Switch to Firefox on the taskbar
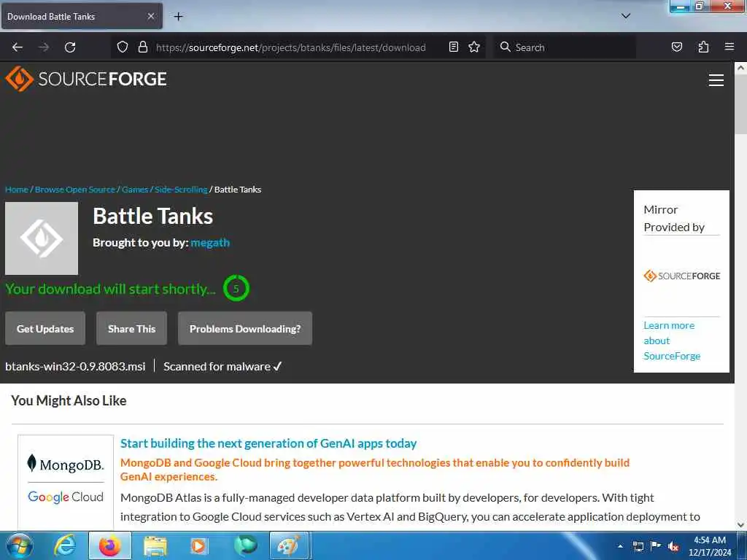The image size is (747, 560). pos(109,546)
